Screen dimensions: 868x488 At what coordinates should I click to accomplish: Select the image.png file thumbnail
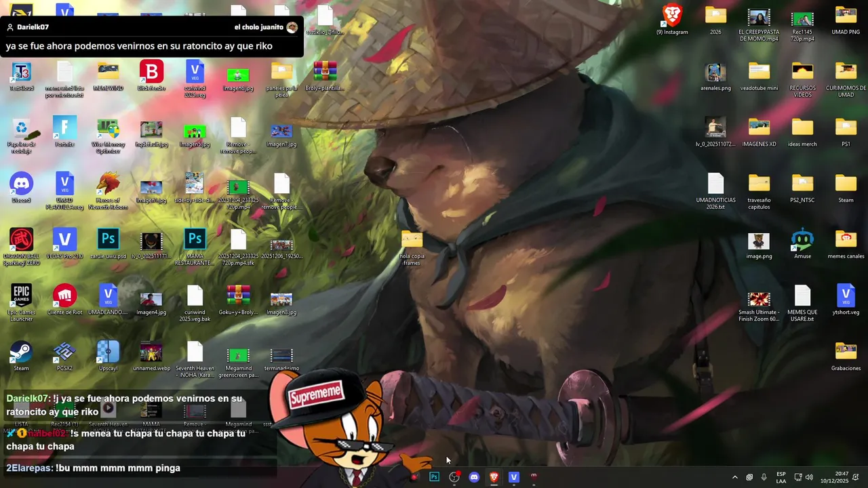759,245
